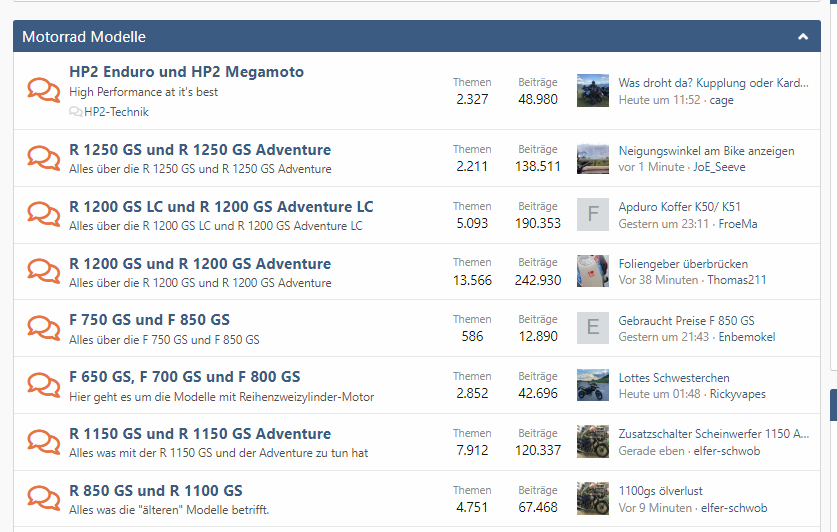View user profile FroeMa
Image resolution: width=837 pixels, height=532 pixels.
[738, 224]
